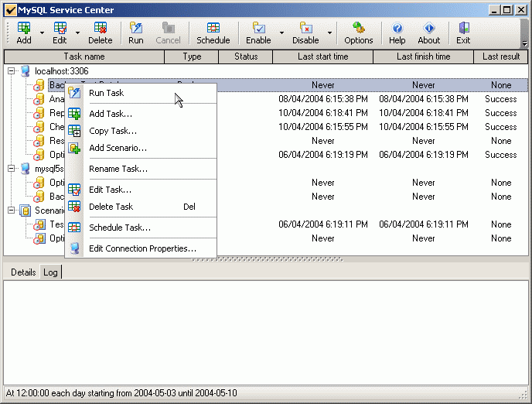Collapse the Scenarios tree node

pyautogui.click(x=11, y=211)
